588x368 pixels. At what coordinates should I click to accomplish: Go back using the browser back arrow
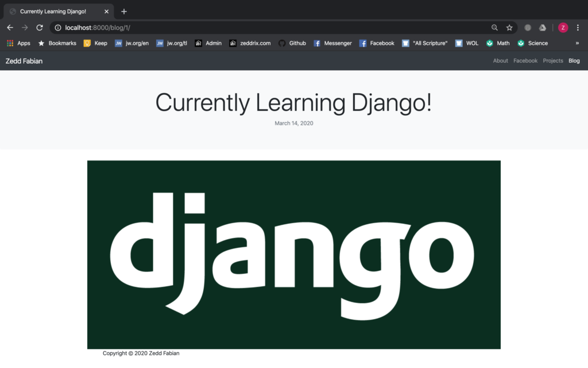(10, 28)
